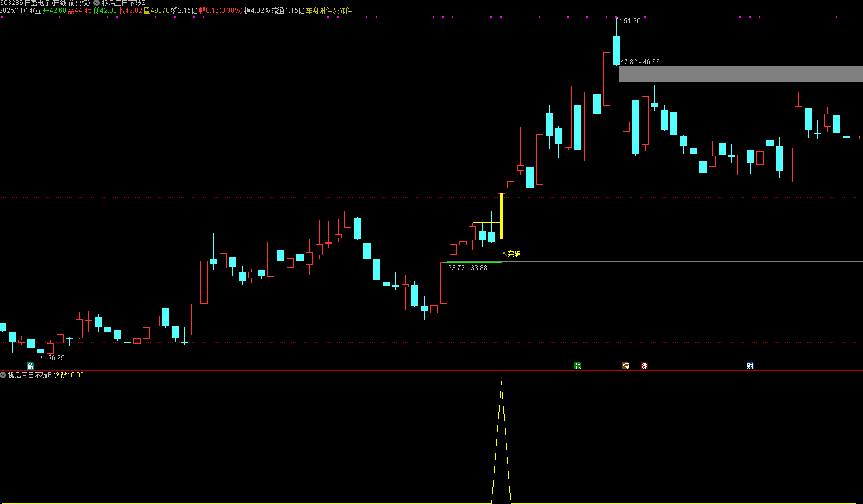Click the yellow breakout spike in sub-chart
Screen dimensions: 863x504
(501, 442)
